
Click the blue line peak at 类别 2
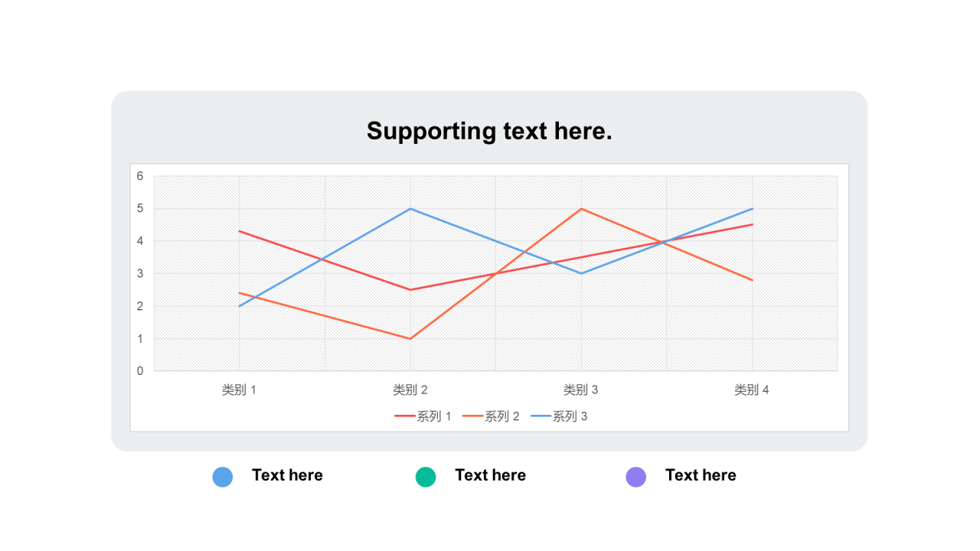(x=410, y=208)
